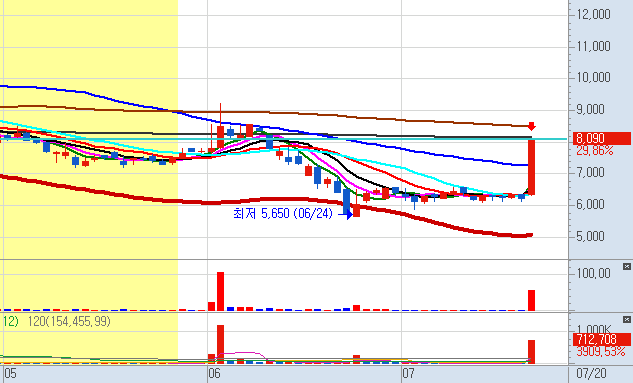Click the tall June bar in the volume panel
The height and width of the screenshot is (383, 633).
tap(220, 344)
